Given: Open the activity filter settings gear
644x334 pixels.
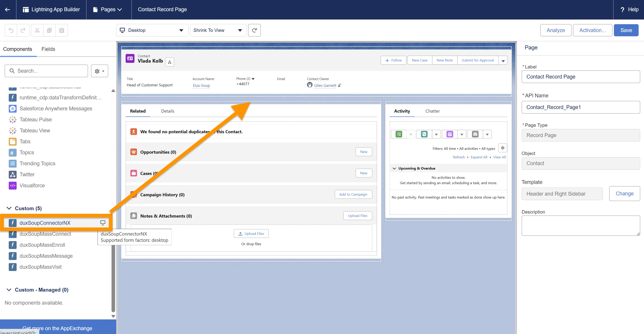Looking at the screenshot, I should click(502, 148).
